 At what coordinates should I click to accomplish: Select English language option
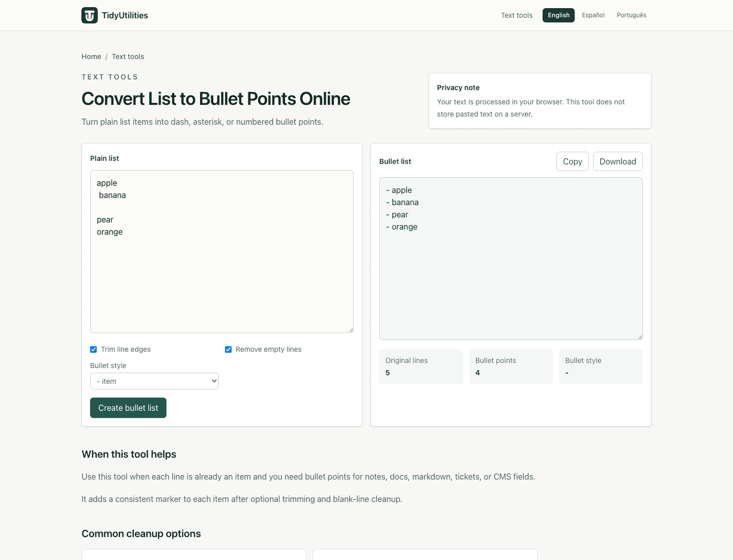[558, 15]
